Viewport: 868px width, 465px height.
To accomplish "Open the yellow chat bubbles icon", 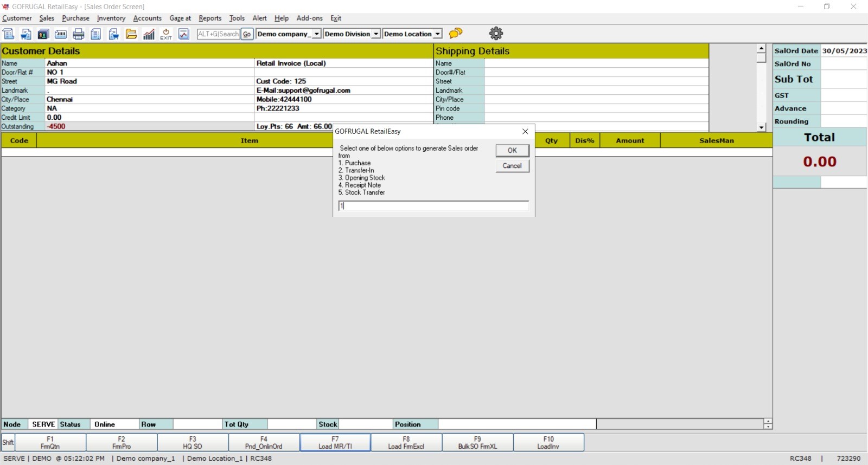I will pyautogui.click(x=456, y=33).
